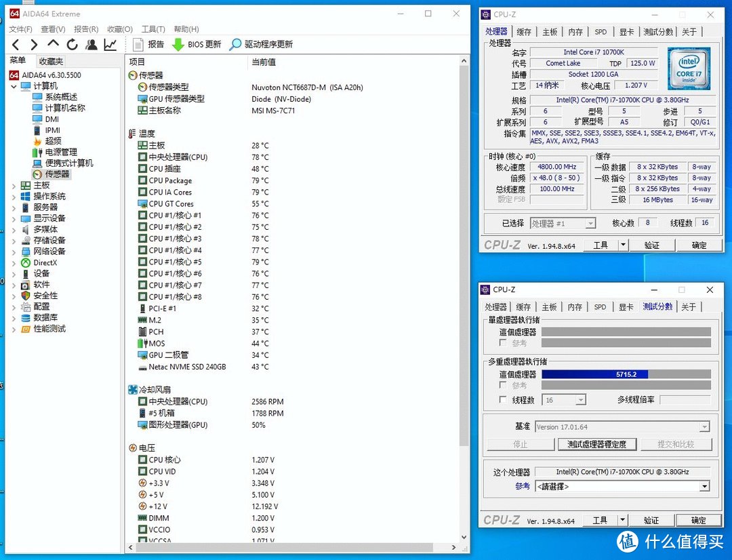This screenshot has height=560, width=732.
Task: Go forward with AIDA64 forward arrow
Action: click(34, 44)
